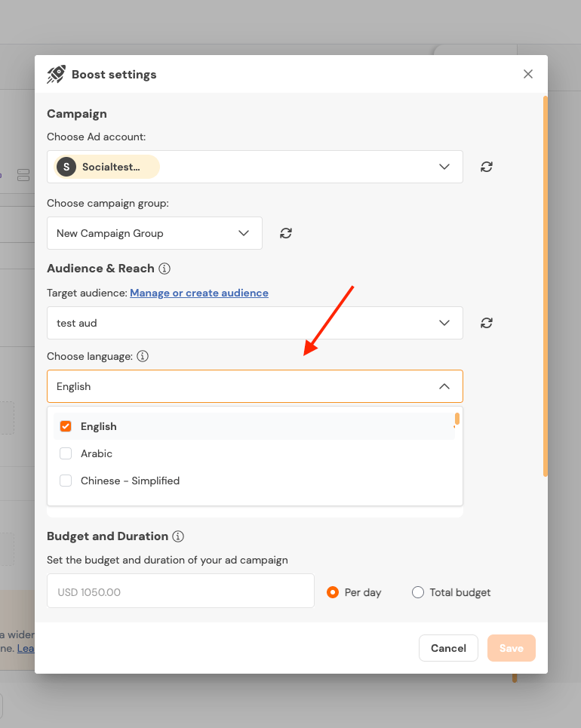581x728 pixels.
Task: Show info about Choose language
Action: (x=143, y=356)
